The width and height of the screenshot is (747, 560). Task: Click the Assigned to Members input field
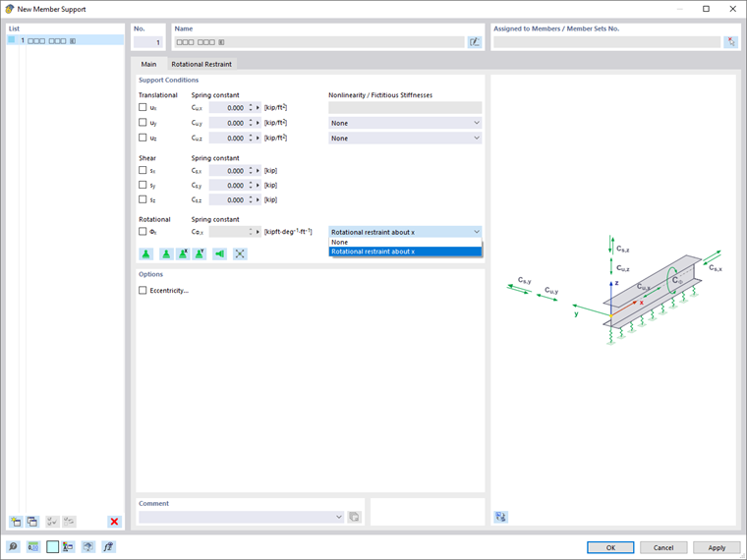(607, 42)
